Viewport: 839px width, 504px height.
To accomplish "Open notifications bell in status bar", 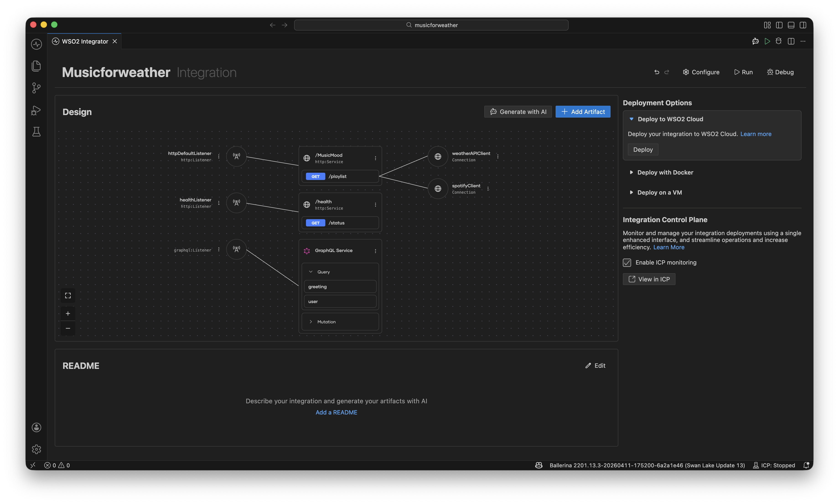I will point(806,465).
